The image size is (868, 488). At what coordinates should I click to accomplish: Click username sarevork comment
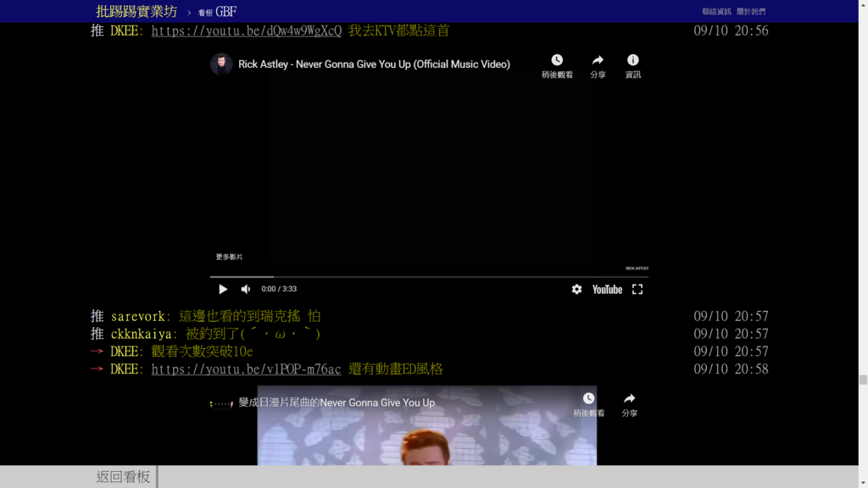(x=137, y=317)
